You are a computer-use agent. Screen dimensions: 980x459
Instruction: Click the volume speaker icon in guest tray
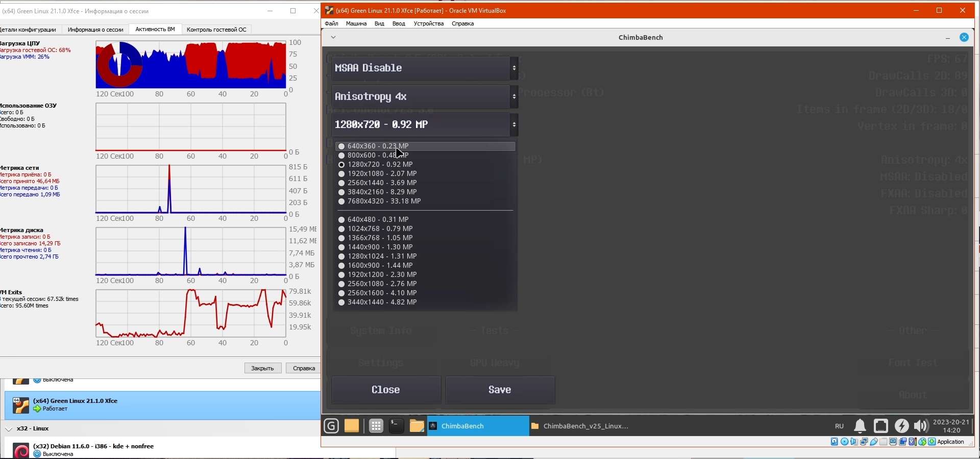tap(921, 426)
